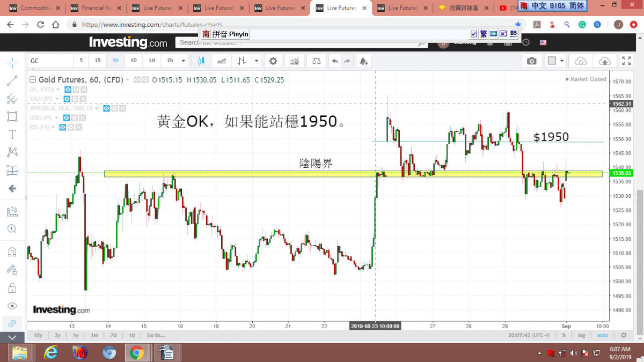Viewport: 644px width, 362px height.
Task: Enable magnet mode in left sidebar
Action: [x=12, y=252]
